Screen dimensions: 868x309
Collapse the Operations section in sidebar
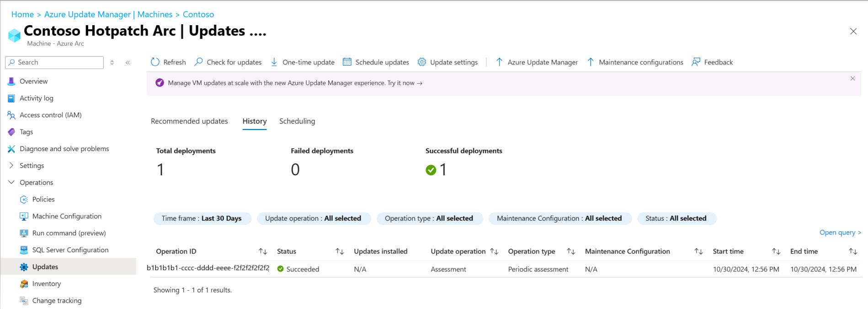(x=11, y=183)
